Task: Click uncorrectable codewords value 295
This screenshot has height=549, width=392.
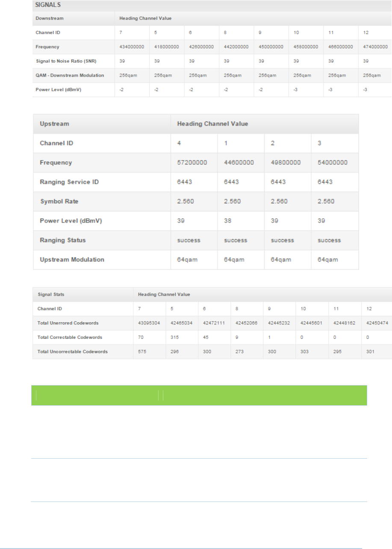Action: [x=338, y=351]
